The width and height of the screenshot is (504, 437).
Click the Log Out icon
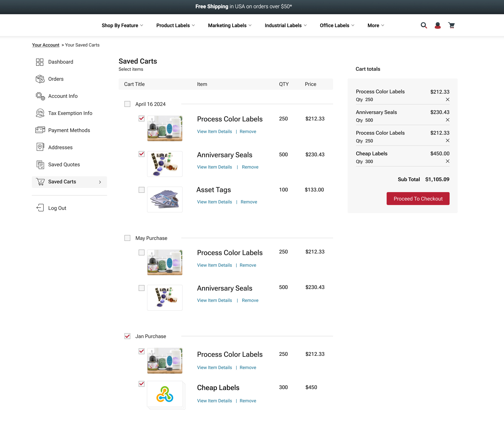[x=40, y=208]
